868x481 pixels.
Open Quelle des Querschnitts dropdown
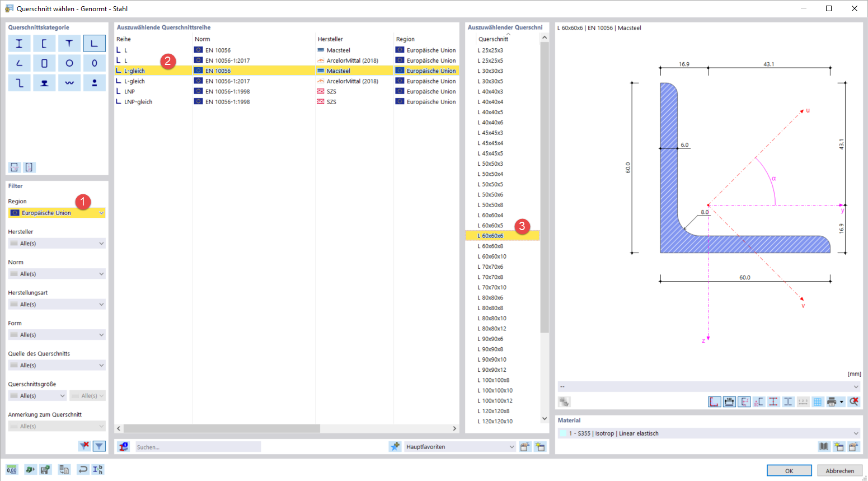57,365
